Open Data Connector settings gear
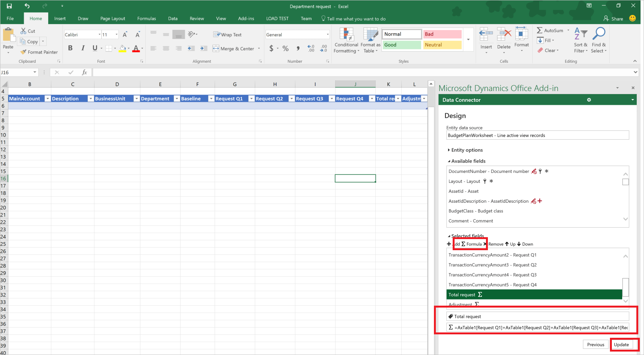Image resolution: width=644 pixels, height=355 pixels. coord(589,100)
